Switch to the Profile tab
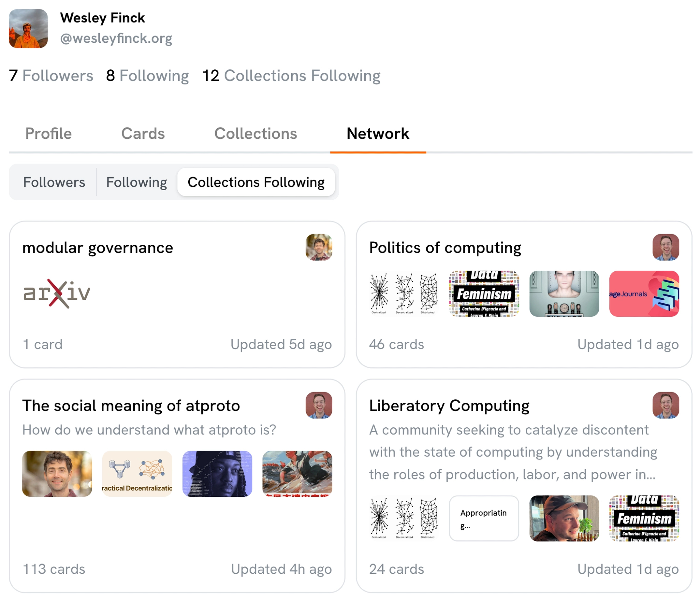 click(x=48, y=133)
